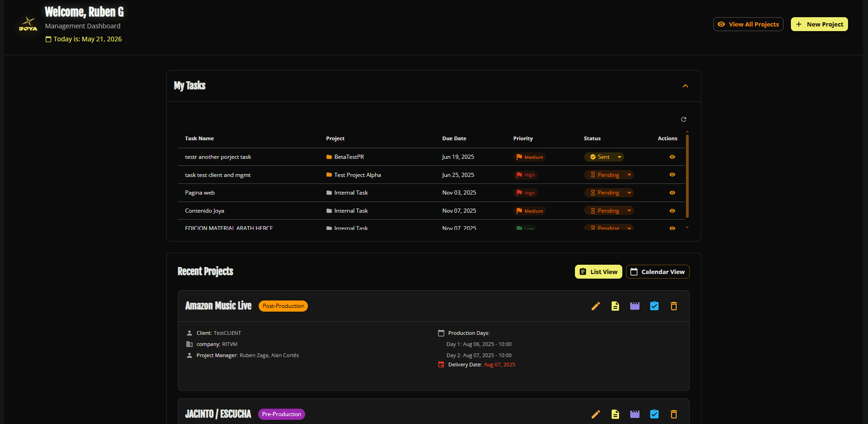Click the folder icon in Pagina web row
This screenshot has height=424, width=868.
point(329,193)
